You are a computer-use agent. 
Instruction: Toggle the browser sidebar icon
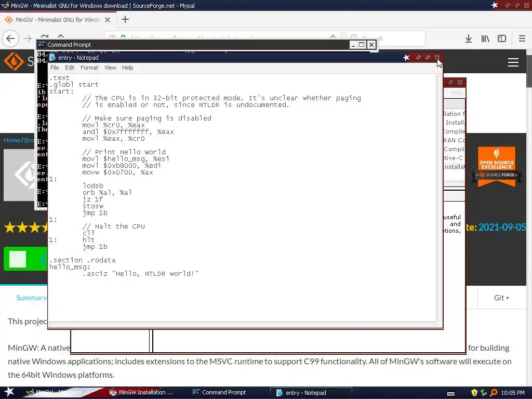point(502,38)
